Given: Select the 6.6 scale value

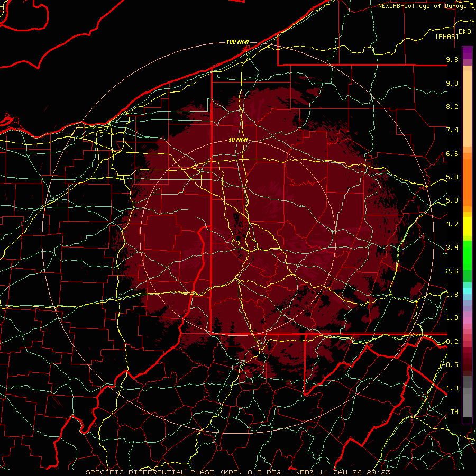Looking at the screenshot, I should (x=452, y=153).
